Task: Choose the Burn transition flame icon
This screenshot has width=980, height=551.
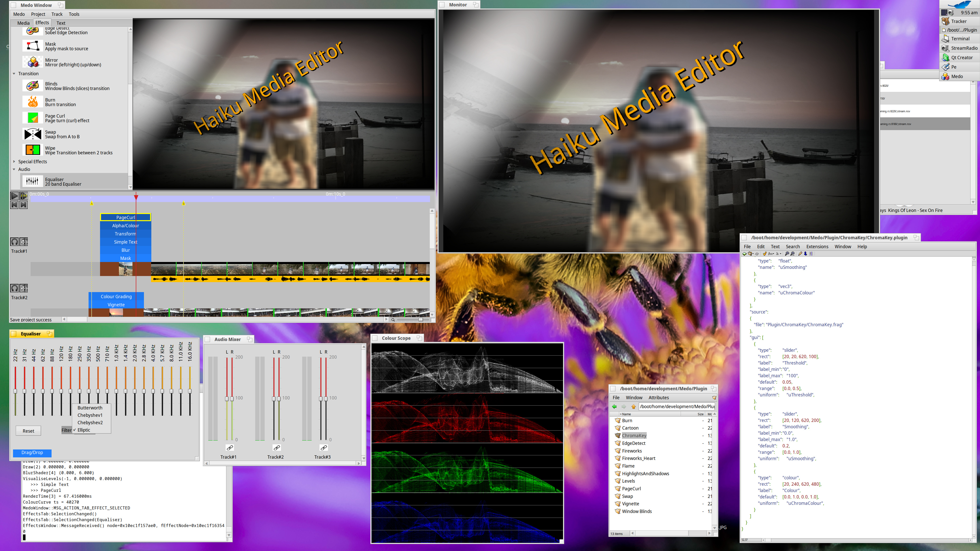Action: (33, 102)
